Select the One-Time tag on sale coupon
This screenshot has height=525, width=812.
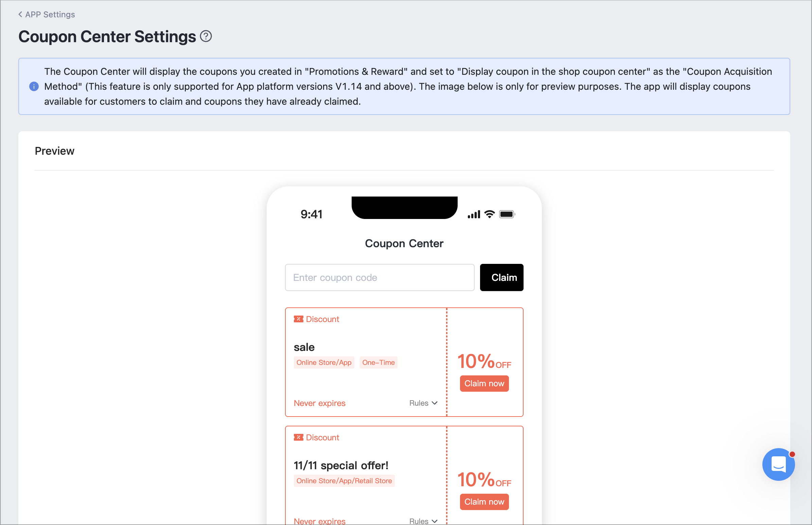pos(378,362)
